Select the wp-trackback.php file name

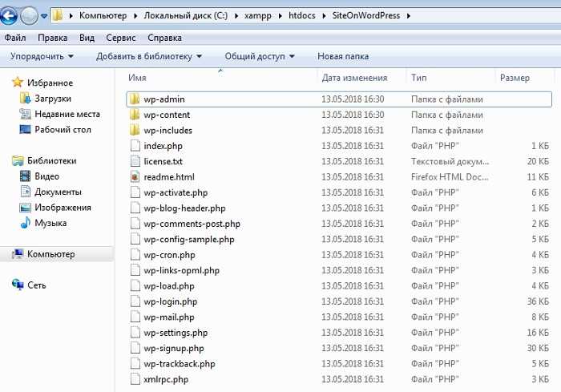coord(180,364)
